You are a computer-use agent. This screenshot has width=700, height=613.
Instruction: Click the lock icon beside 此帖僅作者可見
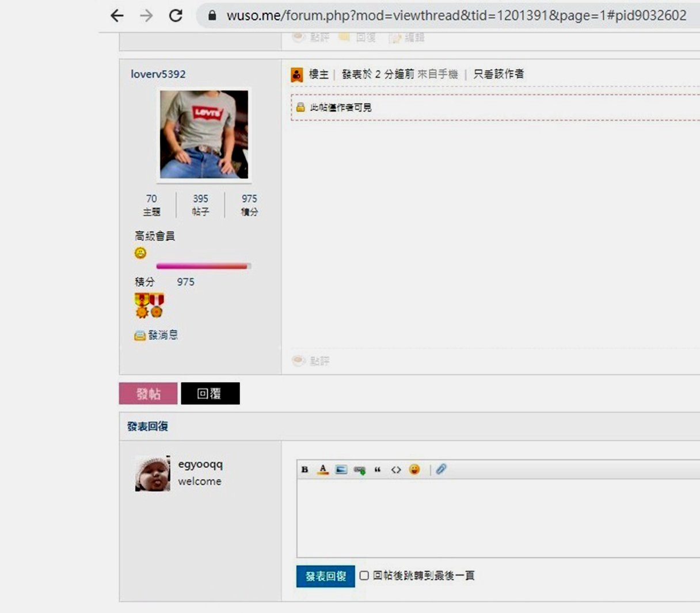[300, 107]
